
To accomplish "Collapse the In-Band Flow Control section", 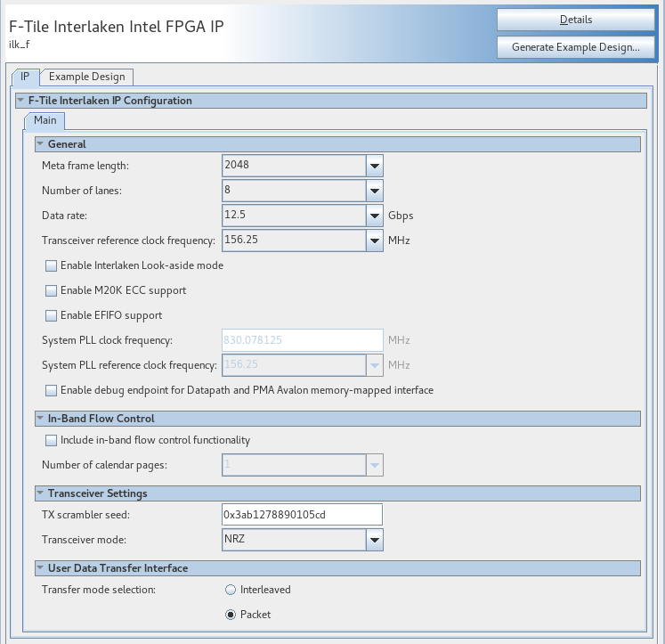I will tap(40, 419).
